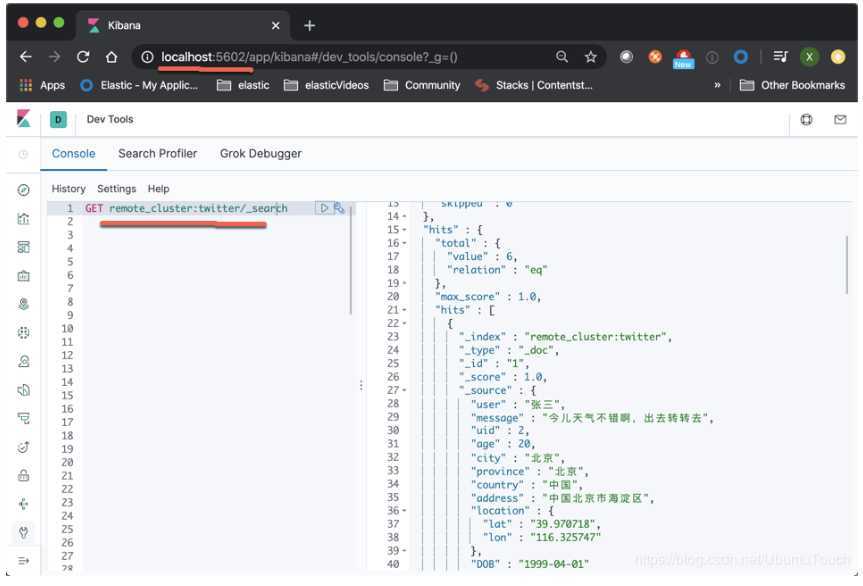Open the Community bookmark folder
The image size is (863, 586).
tap(422, 85)
